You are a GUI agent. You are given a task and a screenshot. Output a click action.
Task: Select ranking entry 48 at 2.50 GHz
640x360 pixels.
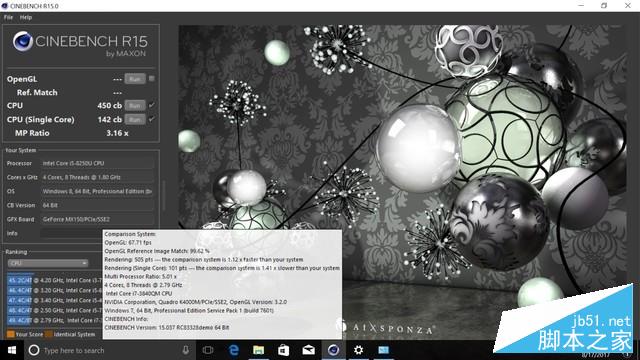pyautogui.click(x=55, y=310)
